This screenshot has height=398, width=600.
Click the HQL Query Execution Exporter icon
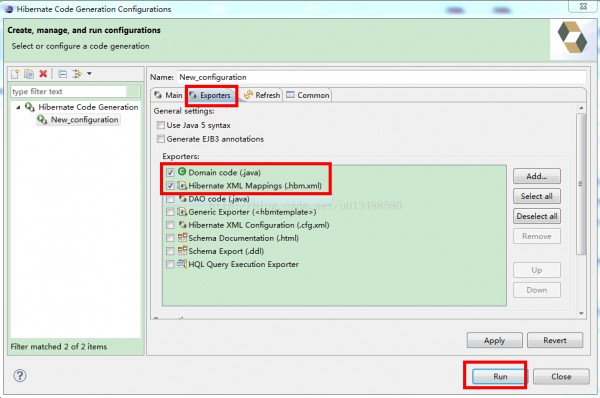click(182, 264)
